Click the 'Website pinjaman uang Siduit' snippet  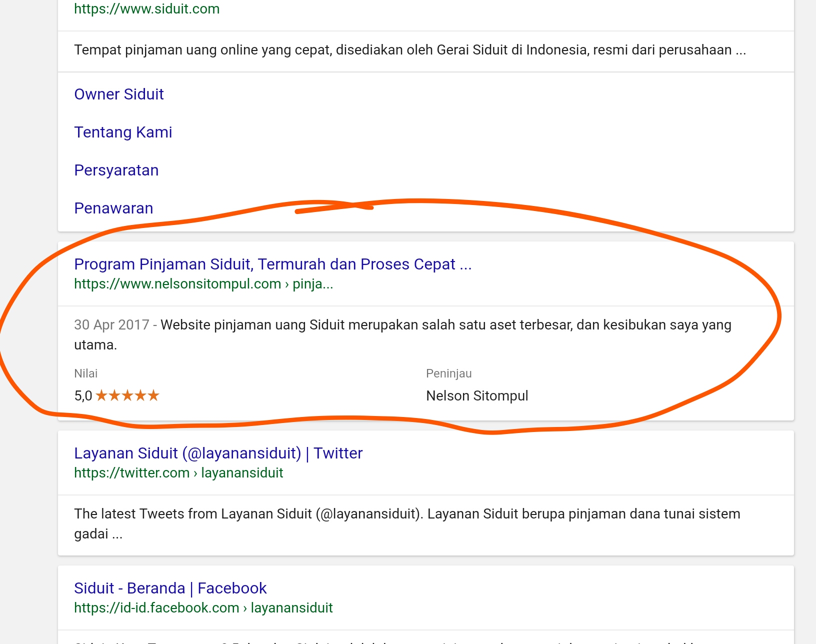pyautogui.click(x=403, y=334)
